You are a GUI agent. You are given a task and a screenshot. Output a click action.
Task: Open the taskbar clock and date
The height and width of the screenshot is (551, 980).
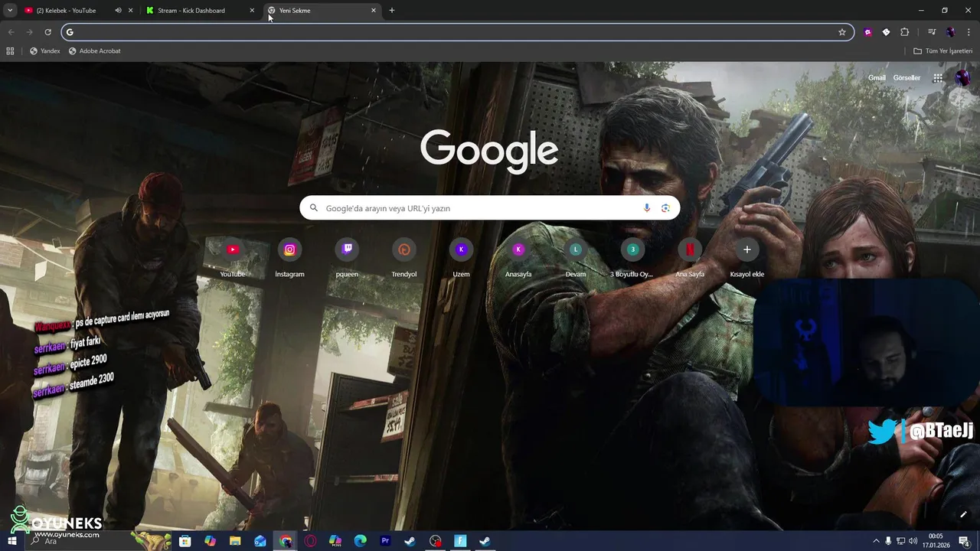click(x=936, y=541)
